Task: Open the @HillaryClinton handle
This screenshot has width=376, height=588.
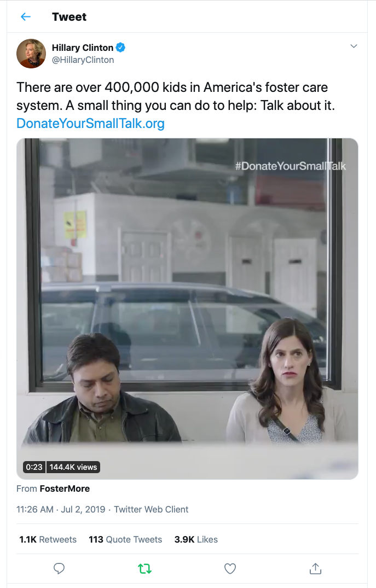Action: pos(83,60)
